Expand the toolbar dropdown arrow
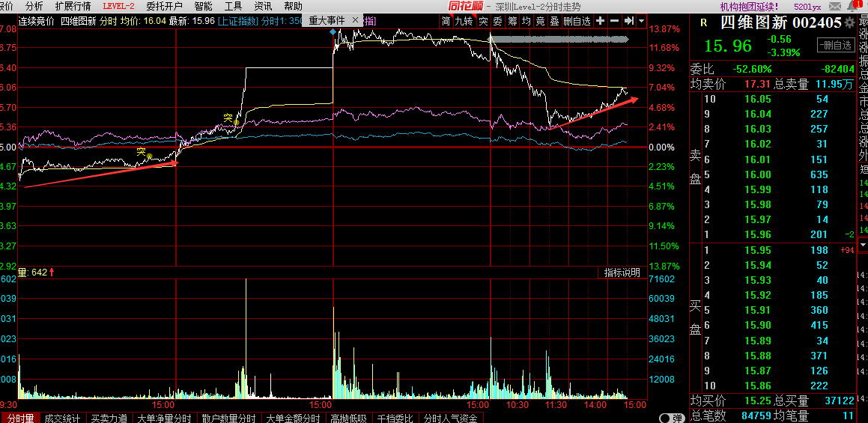This screenshot has height=423, width=868. pyautogui.click(x=642, y=21)
